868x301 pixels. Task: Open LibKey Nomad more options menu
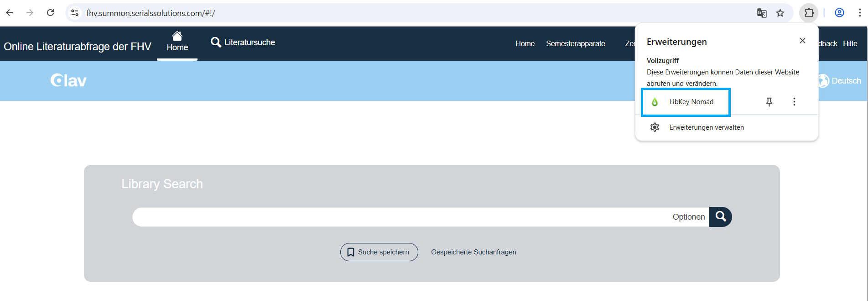(x=794, y=102)
